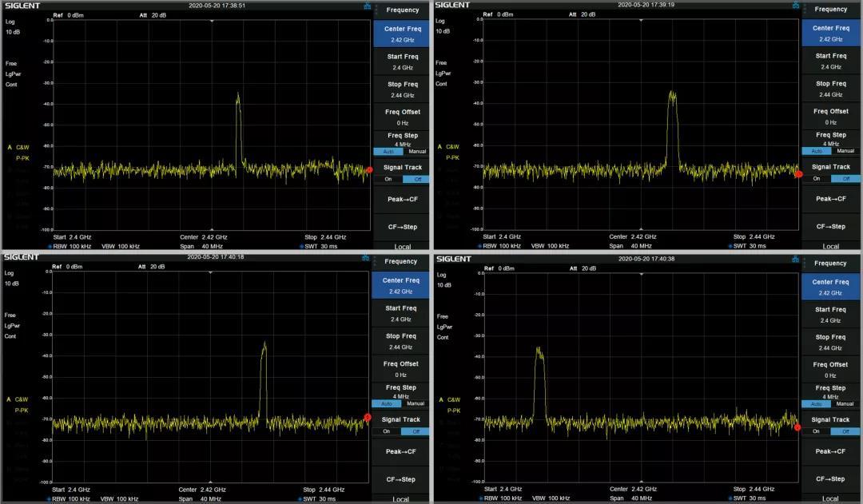This screenshot has width=863, height=504.
Task: Click the signal peak in the 17:38:51 capture
Action: pos(238,94)
